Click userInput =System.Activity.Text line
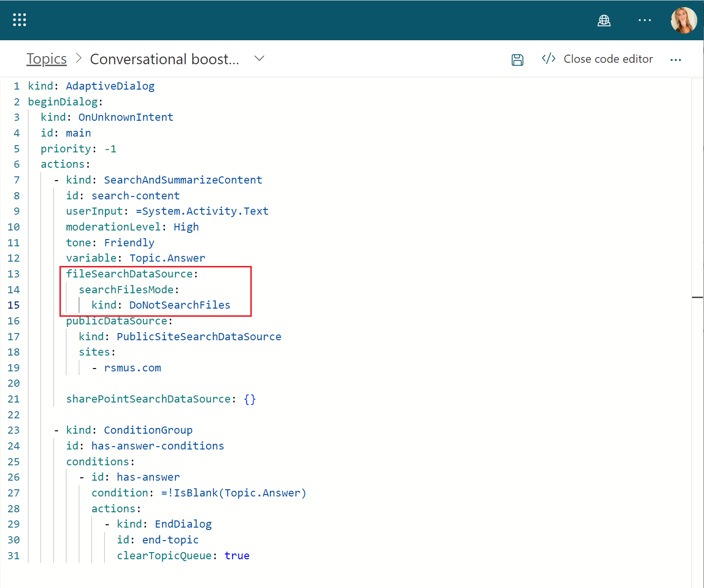 tap(167, 211)
